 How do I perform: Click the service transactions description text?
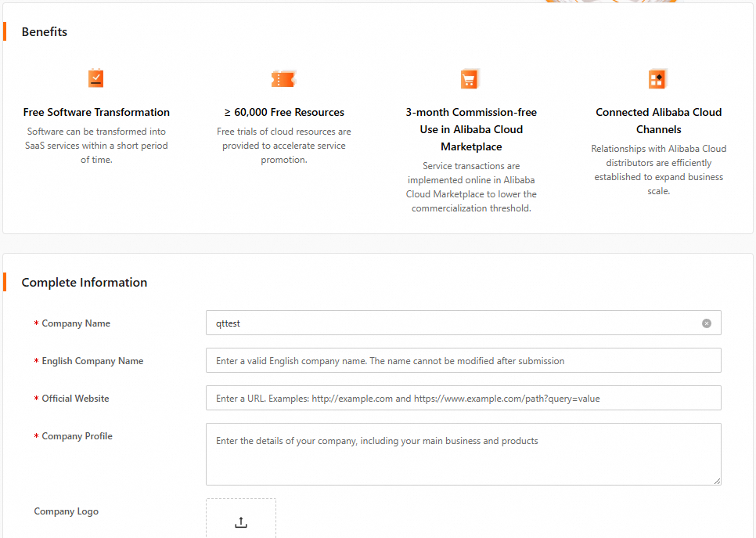coord(471,186)
